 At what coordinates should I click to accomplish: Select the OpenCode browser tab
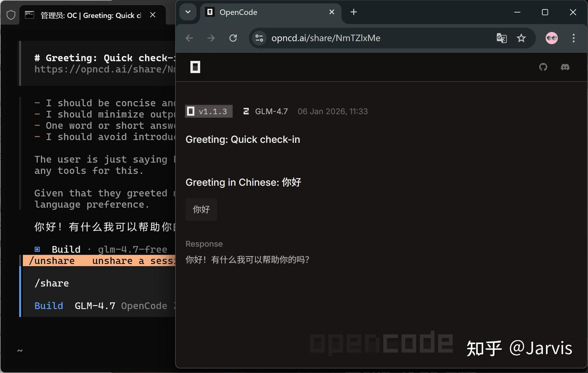tap(272, 12)
